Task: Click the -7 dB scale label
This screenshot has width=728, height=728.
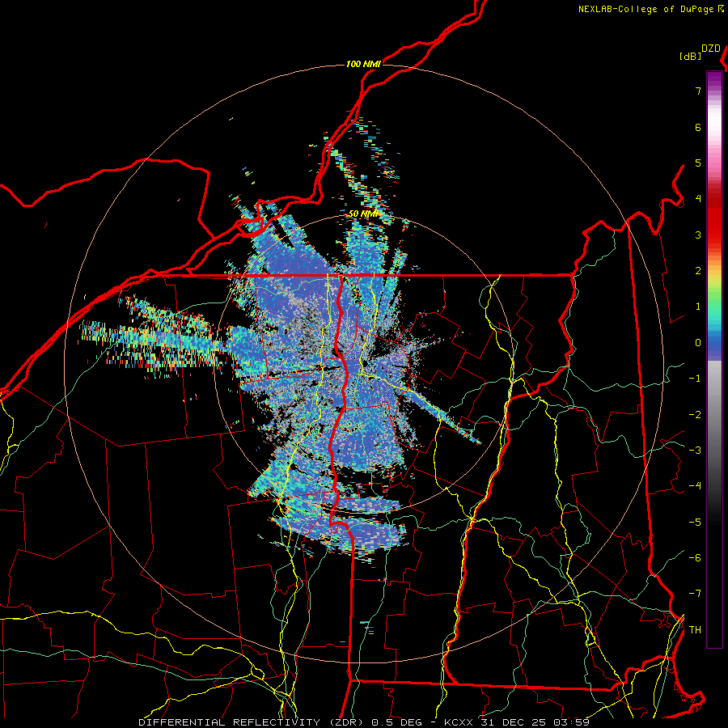Action: coord(695,594)
